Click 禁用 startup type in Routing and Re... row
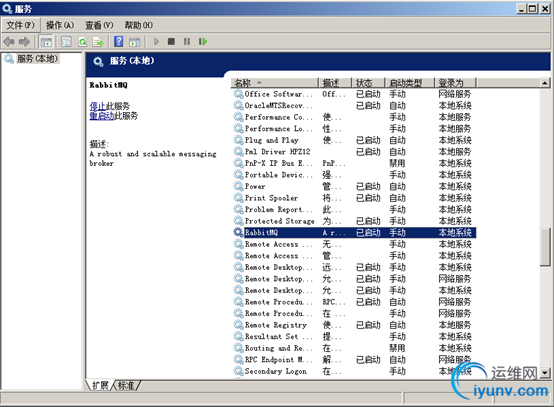Screen dimensions: 554x407 click(397, 348)
